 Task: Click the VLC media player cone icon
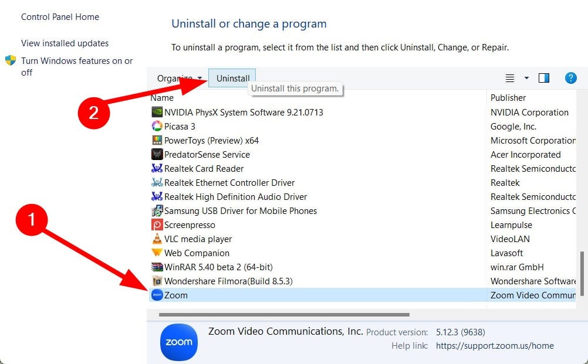(157, 239)
